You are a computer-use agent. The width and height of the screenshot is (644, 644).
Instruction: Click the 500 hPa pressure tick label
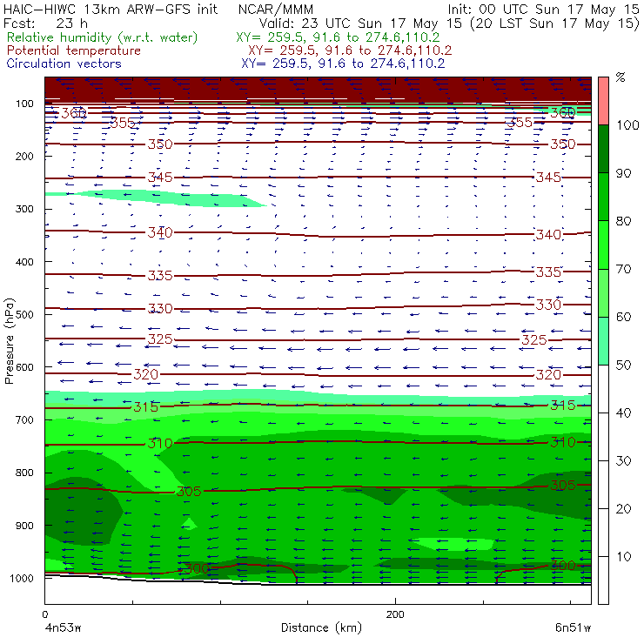(x=24, y=315)
